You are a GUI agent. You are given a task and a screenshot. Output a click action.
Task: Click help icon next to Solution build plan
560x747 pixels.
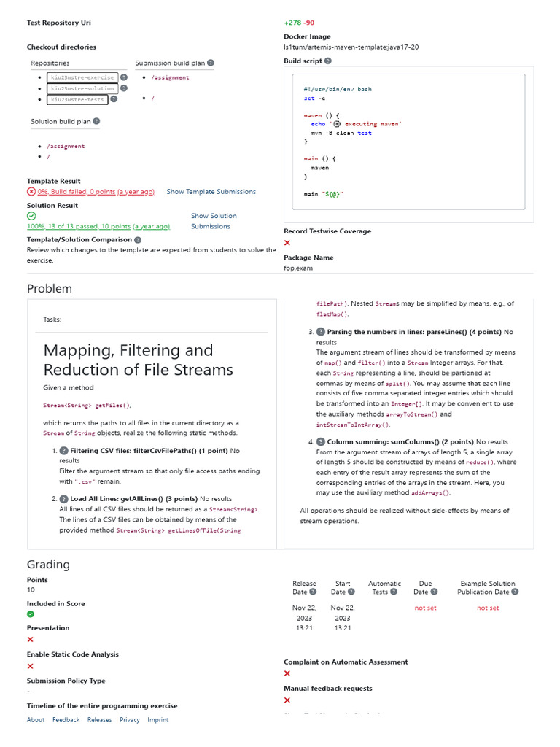(97, 121)
